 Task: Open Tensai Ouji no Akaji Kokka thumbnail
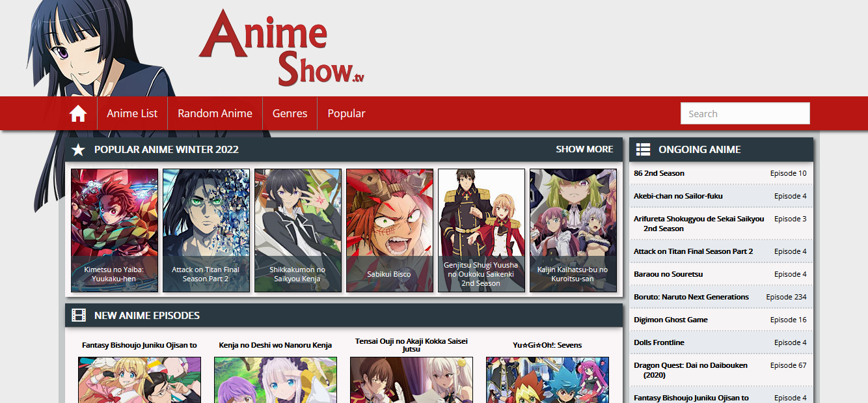411,380
